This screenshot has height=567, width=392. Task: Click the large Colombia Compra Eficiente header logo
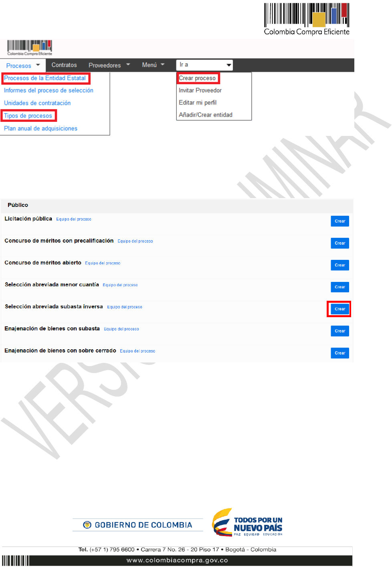coord(307,19)
